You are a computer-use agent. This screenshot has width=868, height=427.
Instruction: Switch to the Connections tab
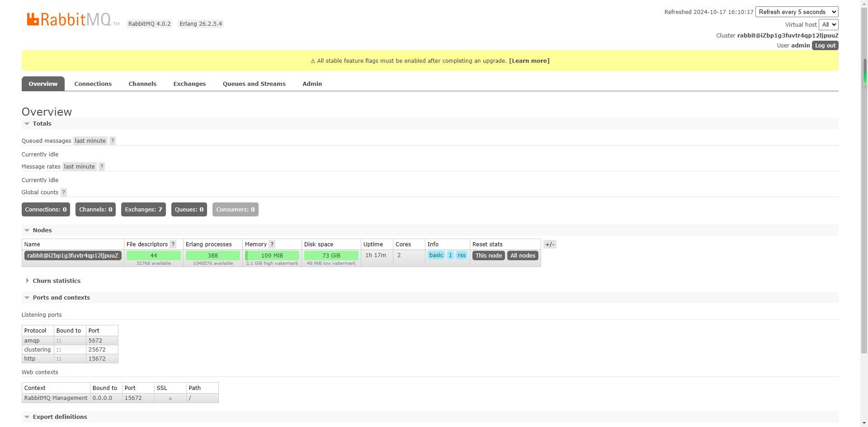tap(93, 84)
